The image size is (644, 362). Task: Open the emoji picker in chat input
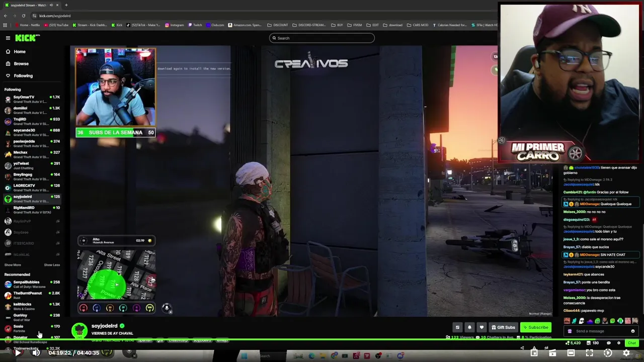point(633,331)
